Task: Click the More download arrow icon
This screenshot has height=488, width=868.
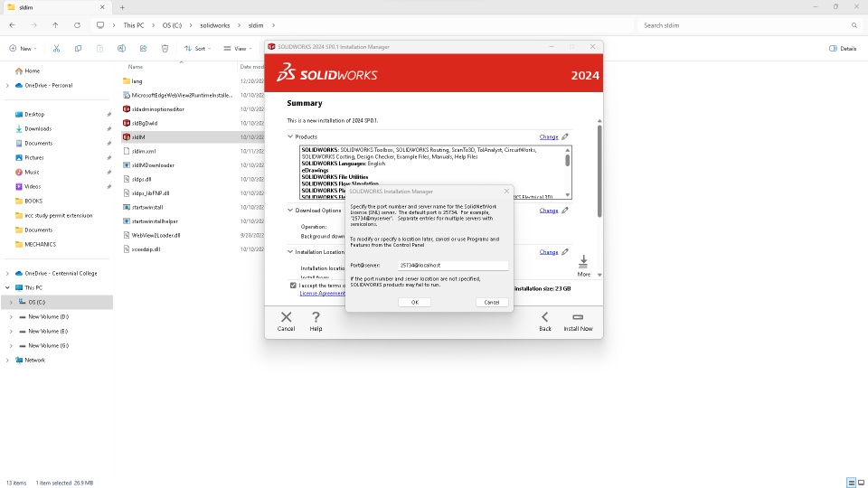Action: pos(583,262)
